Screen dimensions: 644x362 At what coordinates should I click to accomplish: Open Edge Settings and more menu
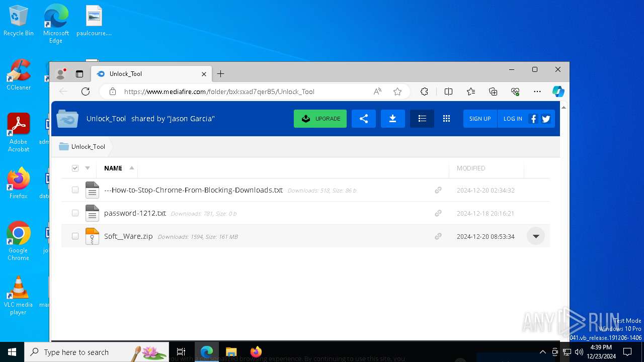537,92
